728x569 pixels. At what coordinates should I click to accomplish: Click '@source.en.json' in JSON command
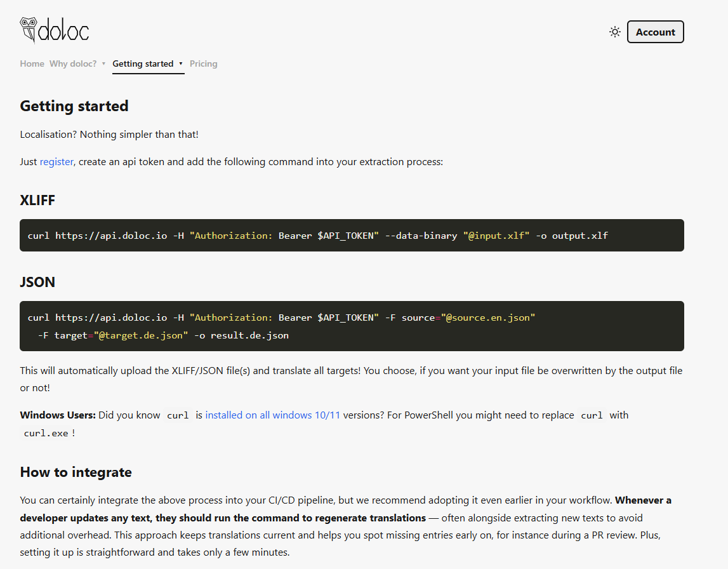[x=488, y=318]
